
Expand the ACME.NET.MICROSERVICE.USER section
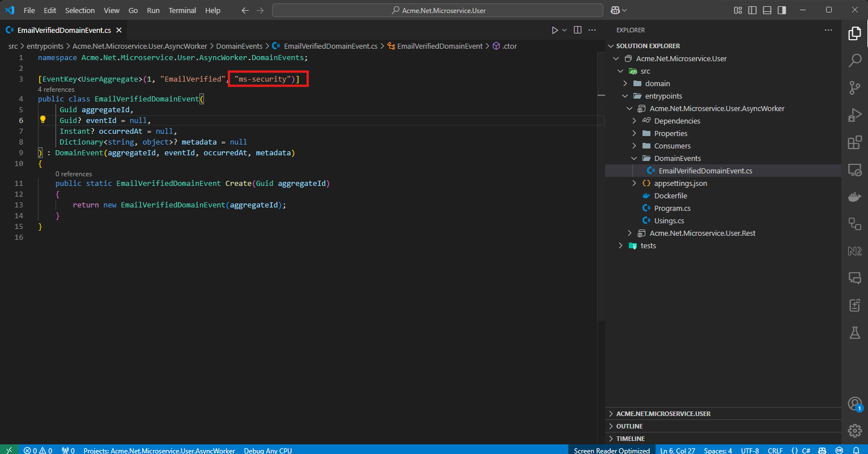point(723,414)
